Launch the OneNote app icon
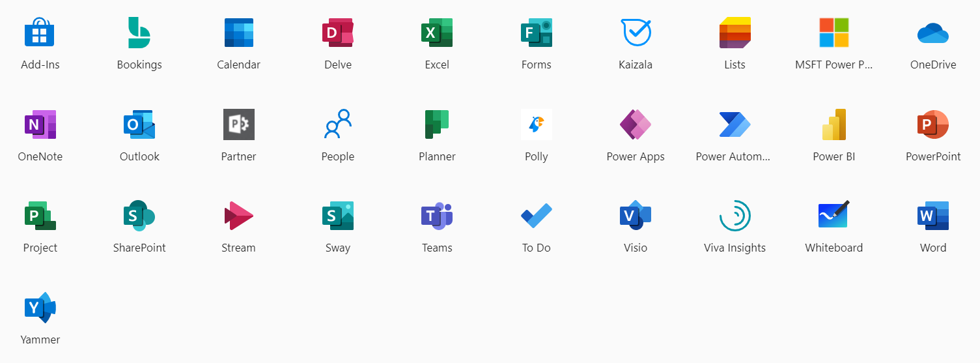The width and height of the screenshot is (980, 363). (40, 124)
